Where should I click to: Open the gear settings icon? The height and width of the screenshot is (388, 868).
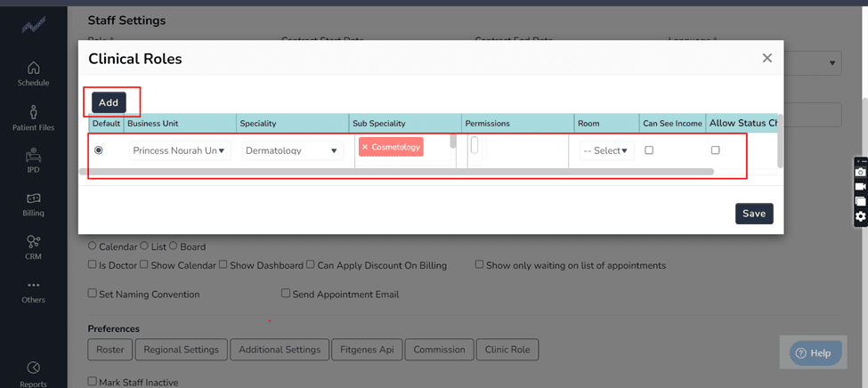pos(860,216)
